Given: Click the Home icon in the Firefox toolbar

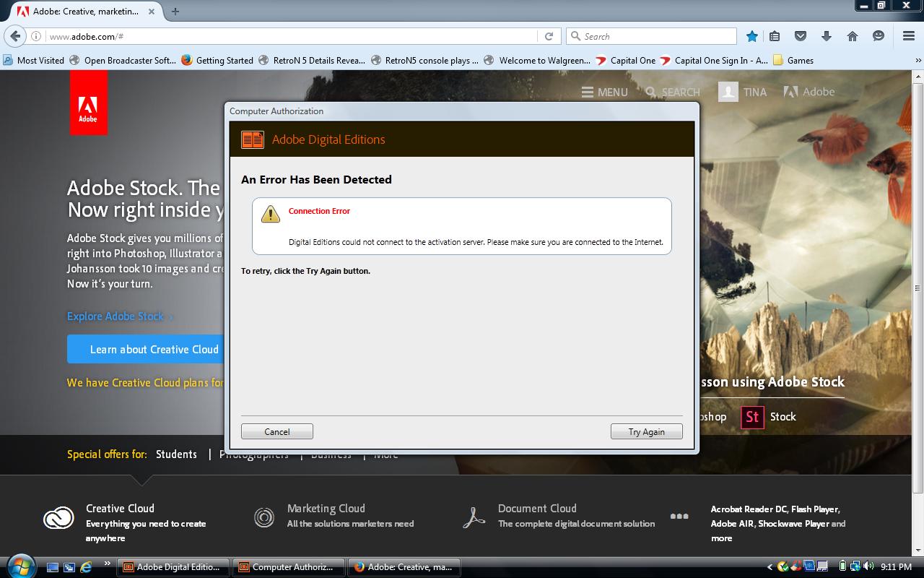Looking at the screenshot, I should pyautogui.click(x=853, y=36).
